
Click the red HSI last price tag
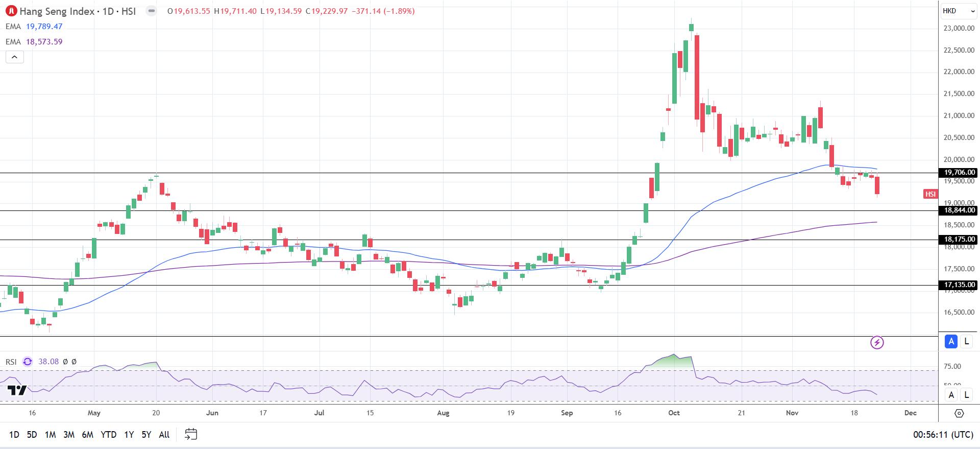[930, 194]
